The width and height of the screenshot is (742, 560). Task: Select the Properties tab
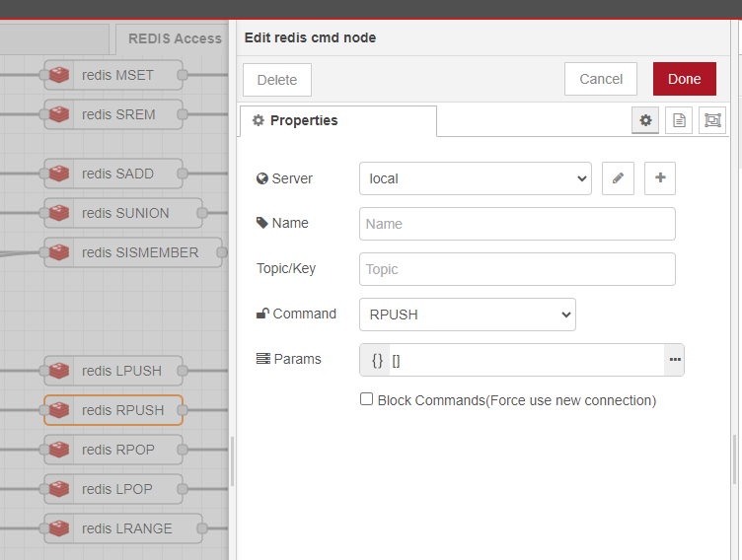pyautogui.click(x=337, y=121)
